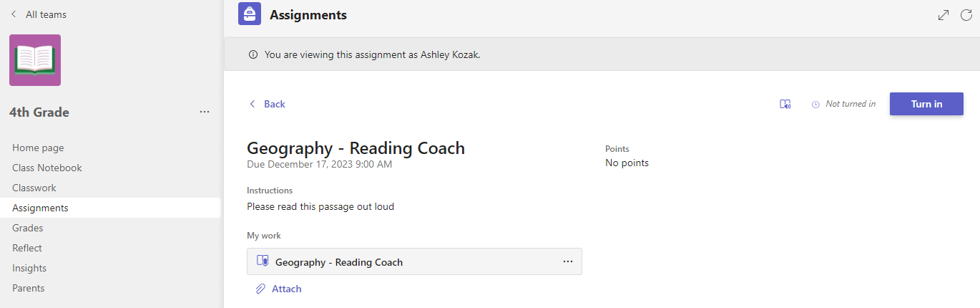This screenshot has width=980, height=308.
Task: Click the Not turned in clock icon
Action: pyautogui.click(x=815, y=105)
